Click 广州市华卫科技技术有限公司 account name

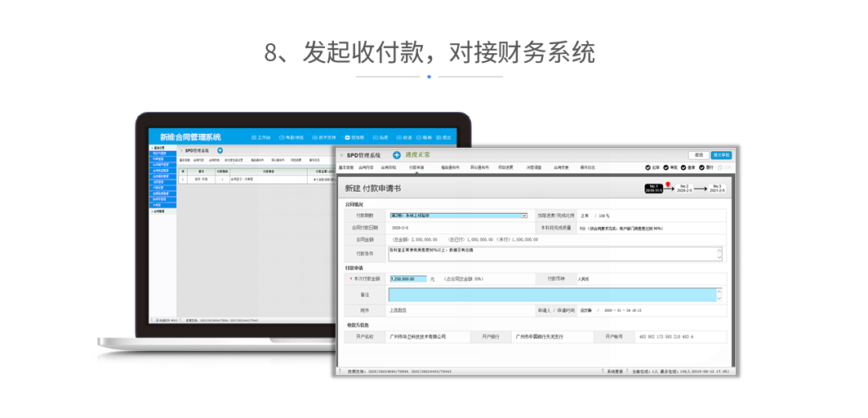(418, 336)
